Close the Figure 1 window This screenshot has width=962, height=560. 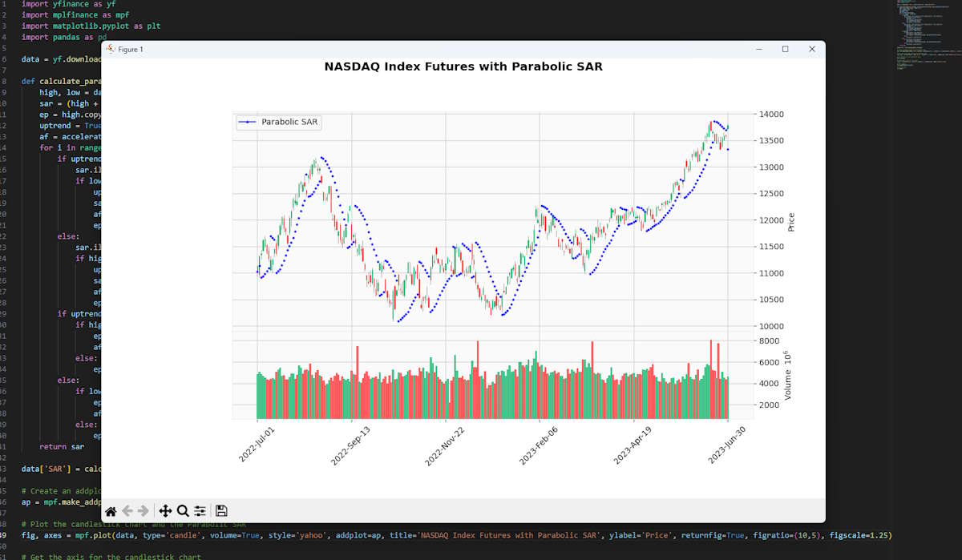coord(811,50)
